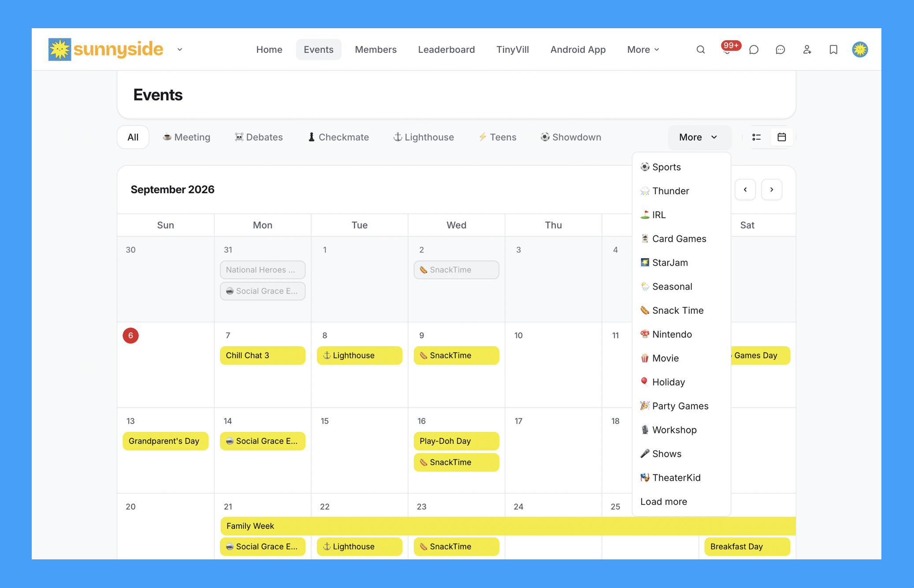914x588 pixels.
Task: Click the sunnyside logo
Action: (106, 49)
